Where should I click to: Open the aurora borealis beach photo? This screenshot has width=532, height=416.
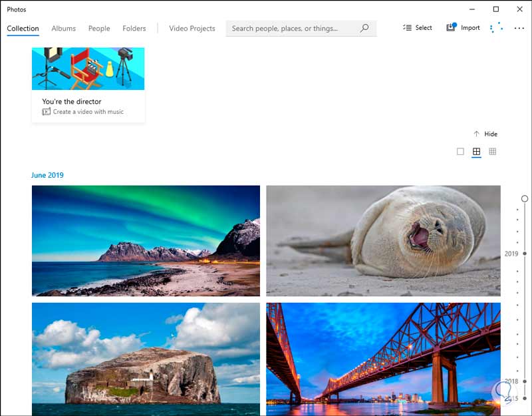146,241
